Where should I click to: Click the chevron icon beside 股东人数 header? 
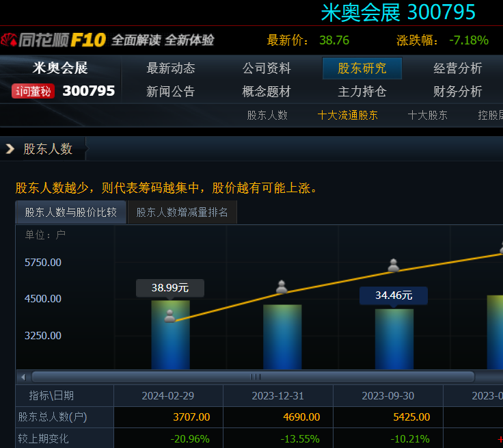[10, 148]
